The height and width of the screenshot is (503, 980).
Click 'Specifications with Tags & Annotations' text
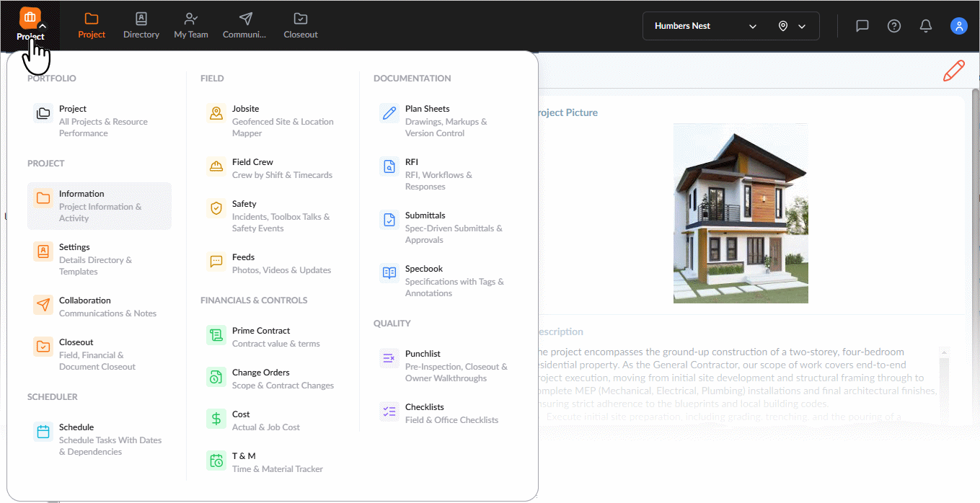(455, 288)
